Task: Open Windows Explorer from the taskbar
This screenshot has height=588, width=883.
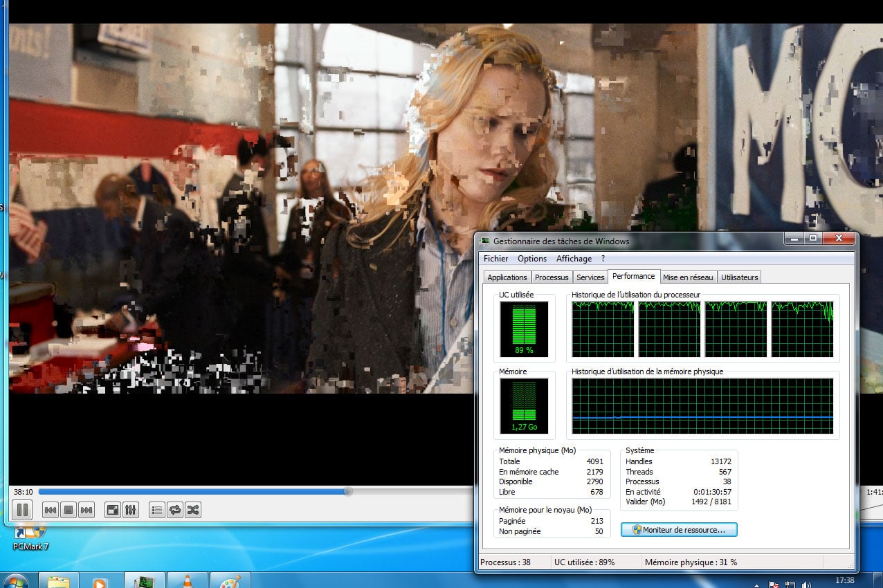Action: point(60,581)
